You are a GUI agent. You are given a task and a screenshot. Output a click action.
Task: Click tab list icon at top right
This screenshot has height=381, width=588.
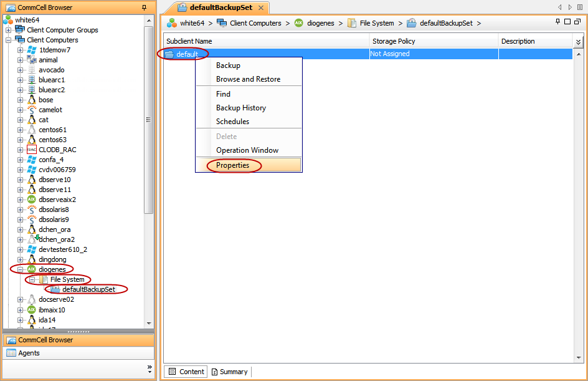(x=580, y=7)
